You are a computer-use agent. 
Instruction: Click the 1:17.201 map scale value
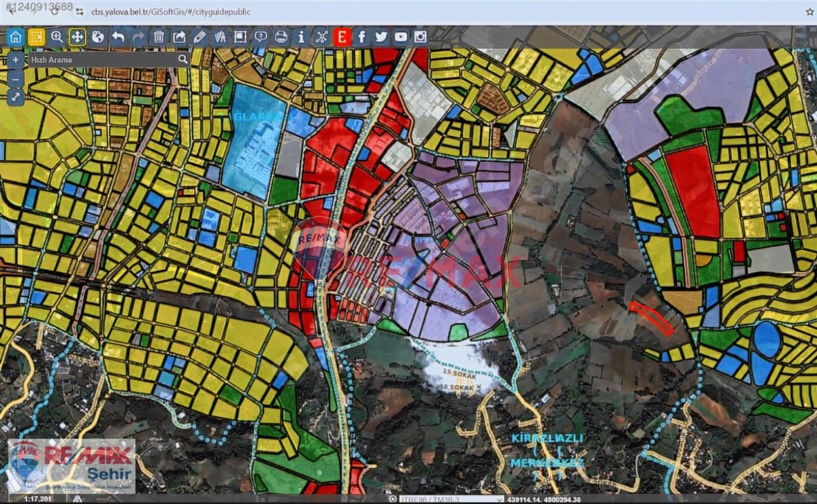pyautogui.click(x=39, y=499)
